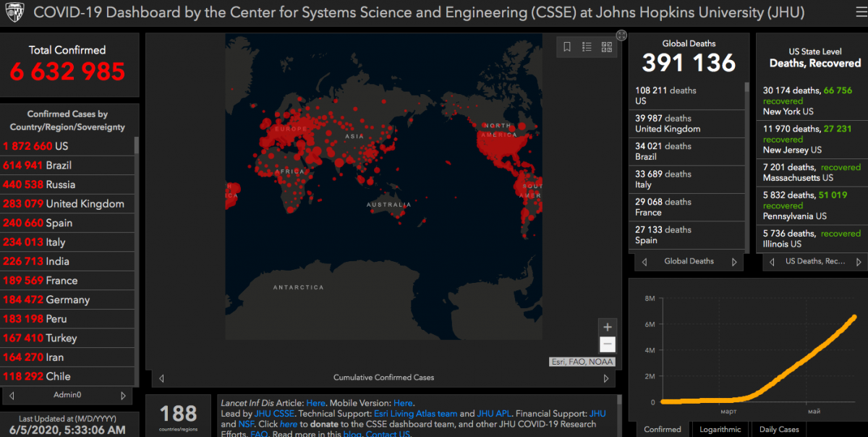
Task: Select Chile in confirmed cases list
Action: coord(67,376)
